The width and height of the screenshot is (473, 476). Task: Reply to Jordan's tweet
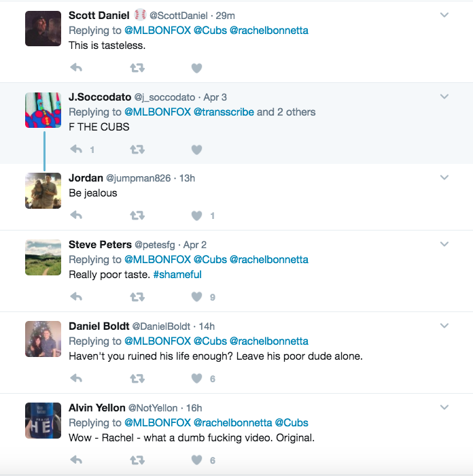76,216
